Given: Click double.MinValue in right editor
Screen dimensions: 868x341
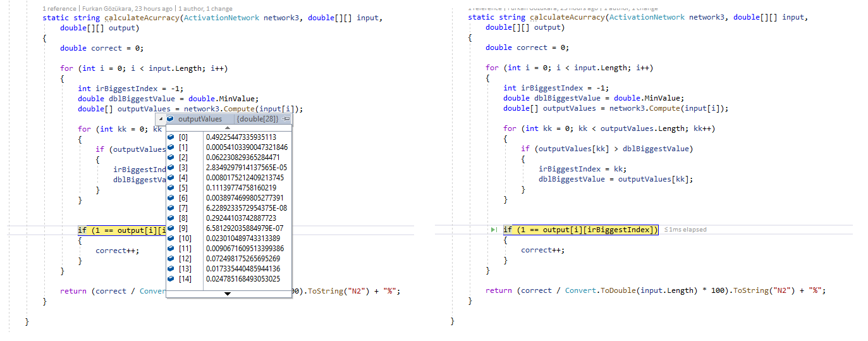Looking at the screenshot, I should (x=647, y=98).
